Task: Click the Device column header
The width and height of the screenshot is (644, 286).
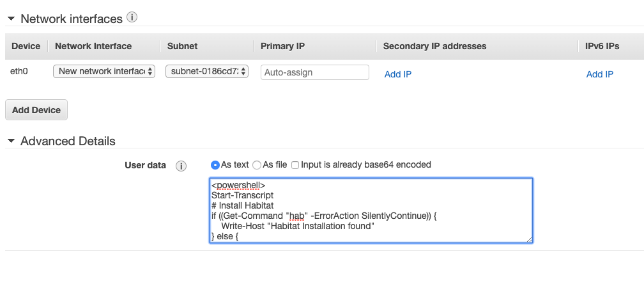Action: (26, 46)
